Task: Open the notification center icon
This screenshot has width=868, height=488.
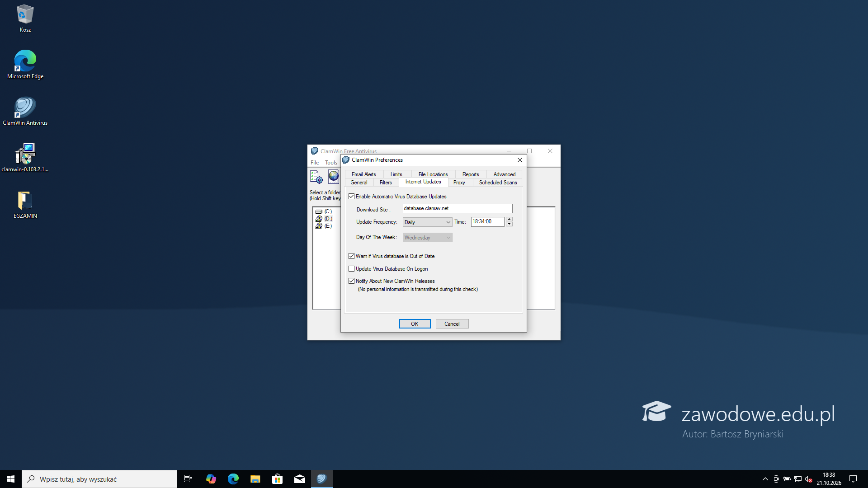Action: coord(853,479)
